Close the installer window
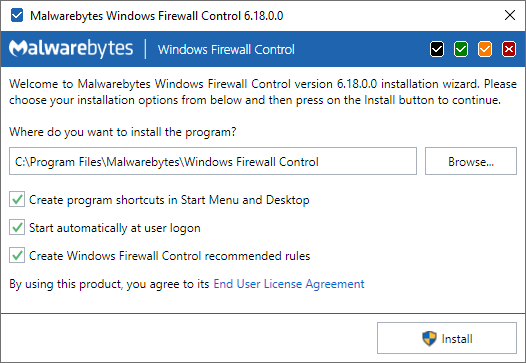 coord(510,15)
